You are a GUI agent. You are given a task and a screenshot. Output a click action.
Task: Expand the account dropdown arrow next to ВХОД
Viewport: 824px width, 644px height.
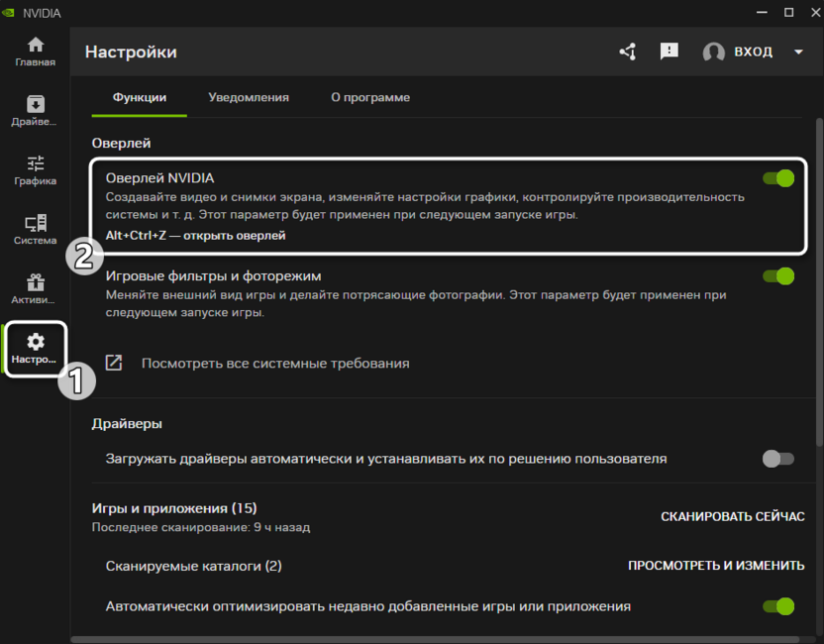(x=799, y=53)
